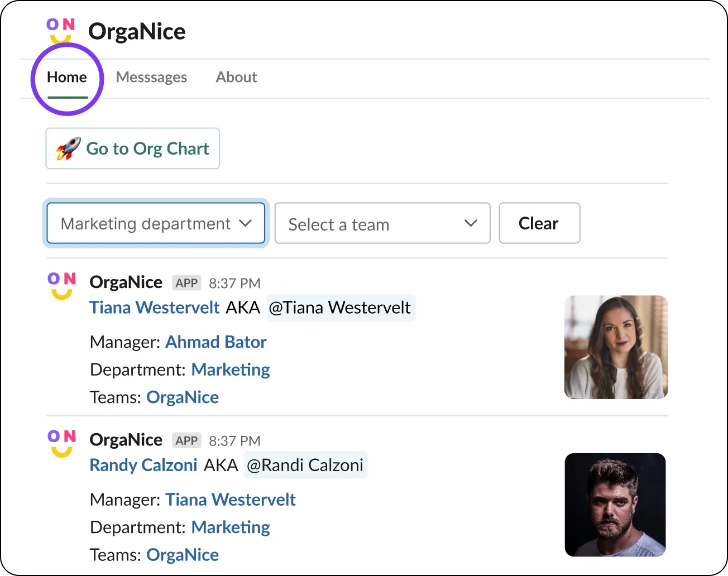The width and height of the screenshot is (728, 576).
Task: Click Marketing department link in Randy's card
Action: (231, 527)
